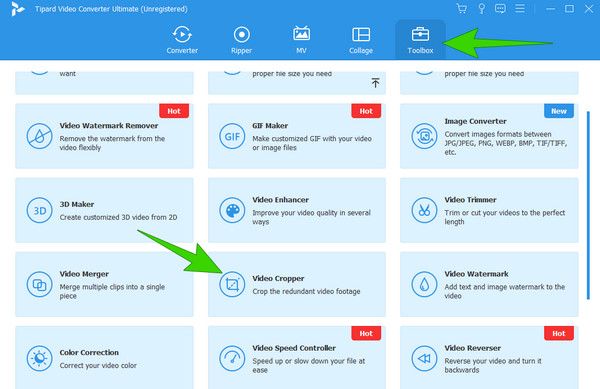Choose the Video Merger title text

84,274
